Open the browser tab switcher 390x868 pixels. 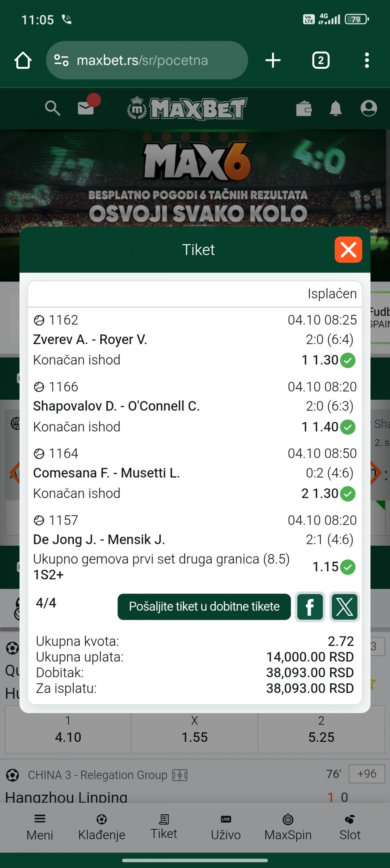pos(321,61)
